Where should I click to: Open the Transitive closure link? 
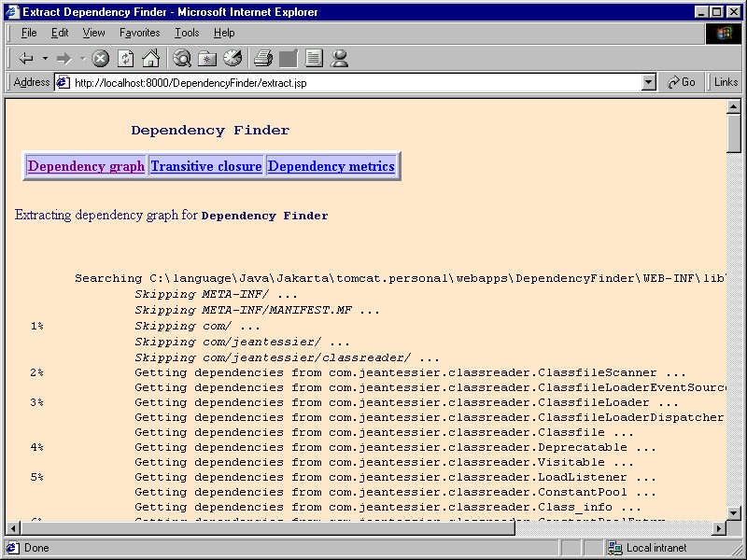coord(206,166)
